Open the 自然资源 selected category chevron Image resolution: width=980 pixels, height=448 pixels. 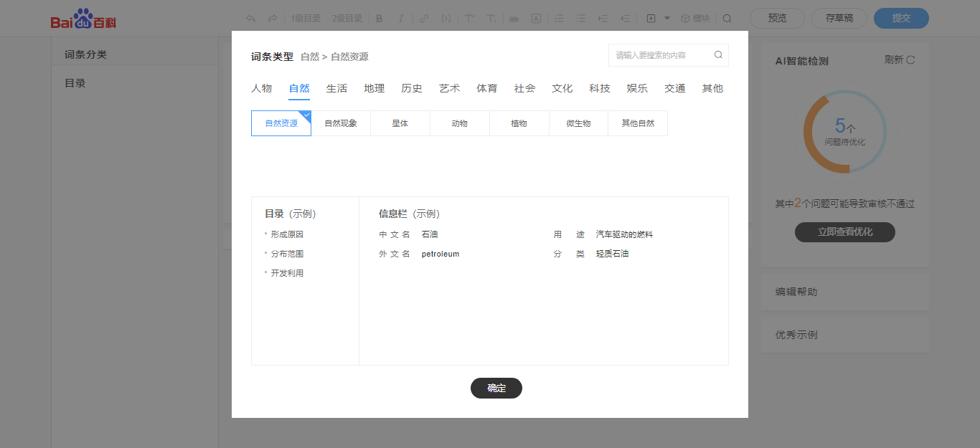tap(306, 115)
